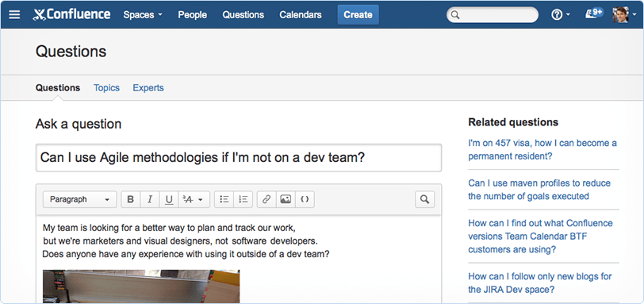644x304 pixels.
Task: Open the maven profiles related question
Action: 539,190
